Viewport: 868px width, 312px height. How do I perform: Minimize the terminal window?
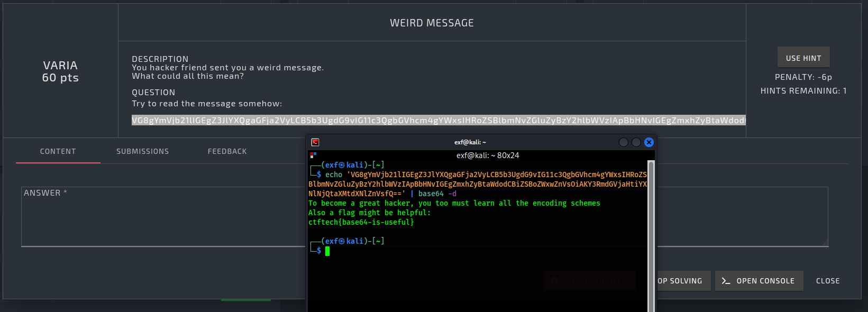tap(624, 142)
